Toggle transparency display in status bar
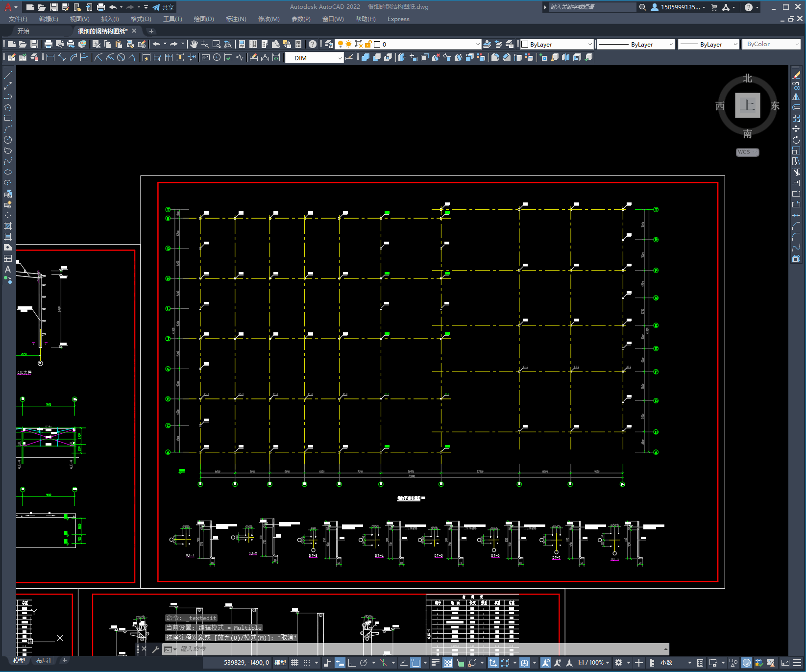The height and width of the screenshot is (672, 806). 448,663
